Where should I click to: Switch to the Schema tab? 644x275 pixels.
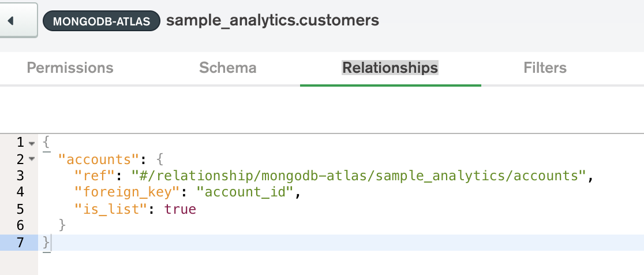pos(228,68)
